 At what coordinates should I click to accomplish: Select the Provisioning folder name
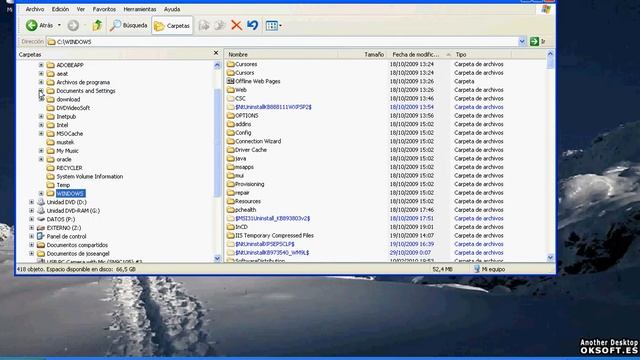click(250, 184)
